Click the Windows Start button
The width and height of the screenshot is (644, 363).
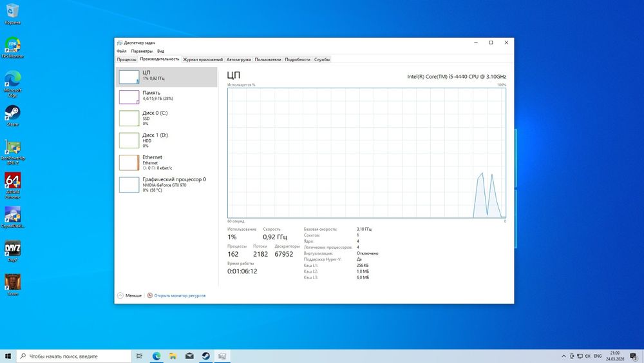(x=8, y=356)
